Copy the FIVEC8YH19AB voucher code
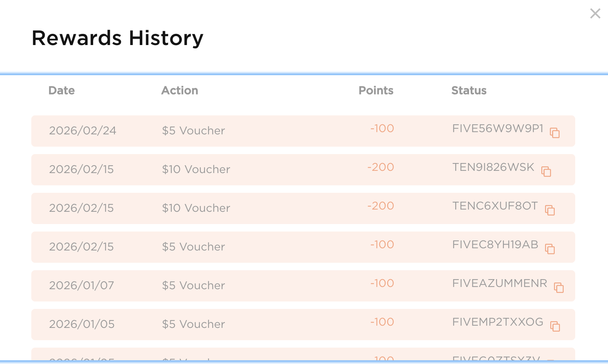Viewport: 608px width, 364px height. (550, 249)
